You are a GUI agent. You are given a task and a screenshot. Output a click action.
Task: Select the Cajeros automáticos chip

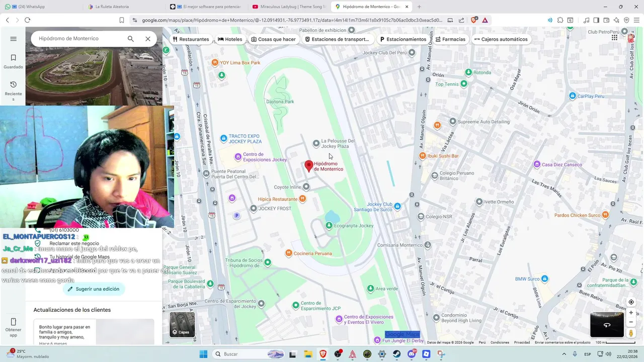click(x=501, y=39)
